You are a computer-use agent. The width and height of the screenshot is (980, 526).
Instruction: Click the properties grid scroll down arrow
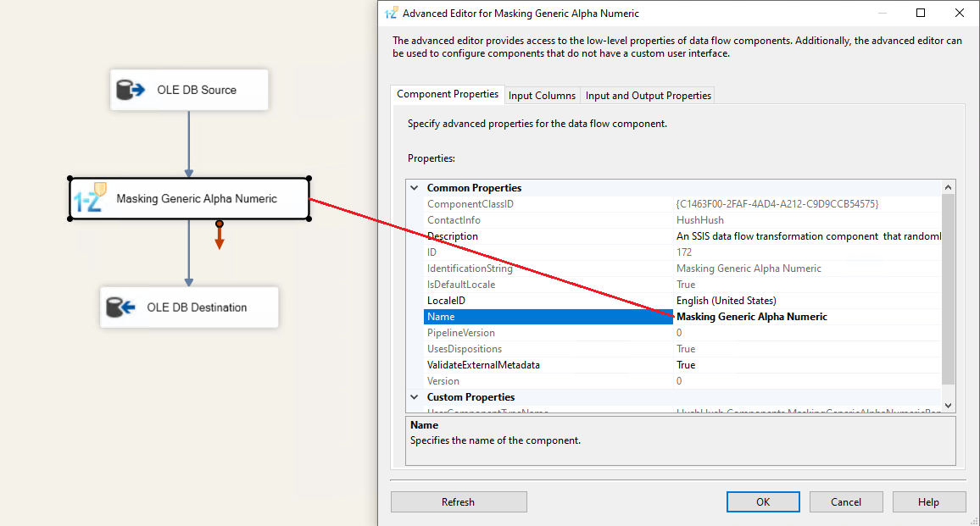pos(949,406)
